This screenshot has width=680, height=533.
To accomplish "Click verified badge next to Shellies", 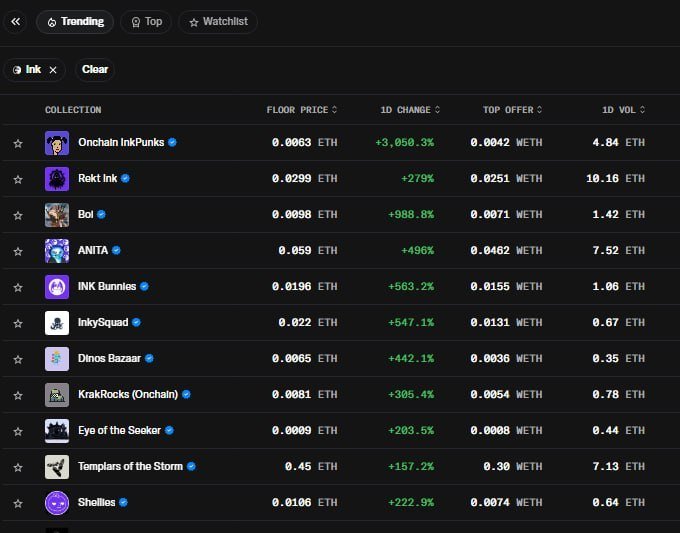I will tap(123, 502).
